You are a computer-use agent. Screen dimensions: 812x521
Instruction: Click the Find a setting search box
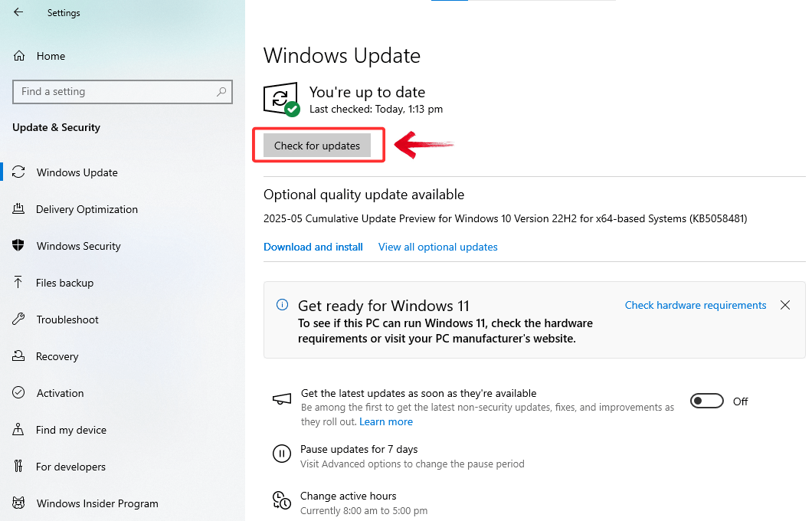click(x=123, y=91)
